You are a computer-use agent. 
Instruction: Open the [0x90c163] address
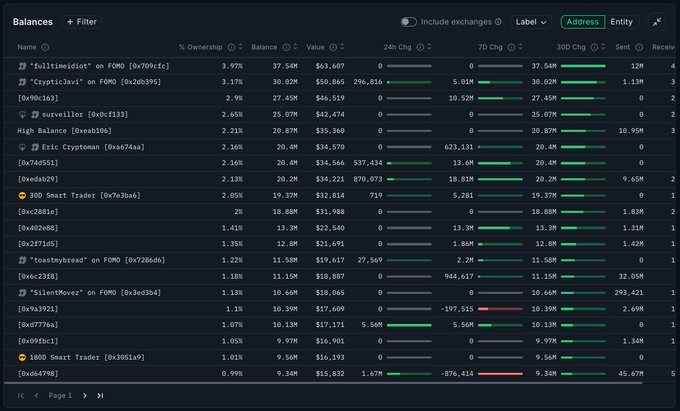click(x=38, y=98)
